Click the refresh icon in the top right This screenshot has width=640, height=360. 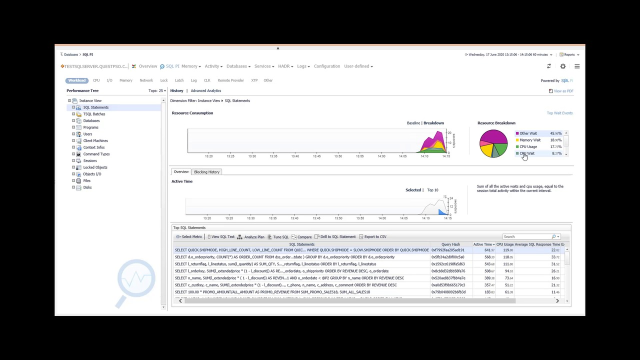click(549, 66)
